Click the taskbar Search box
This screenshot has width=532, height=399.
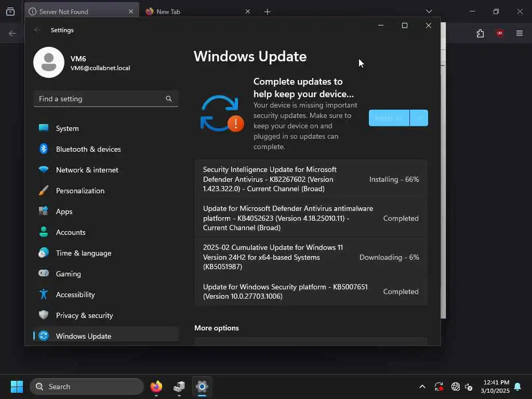tap(87, 387)
